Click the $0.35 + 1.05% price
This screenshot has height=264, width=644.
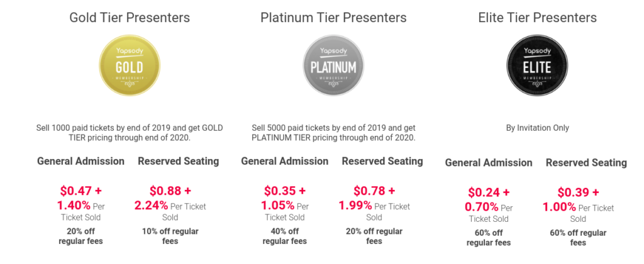coord(284,197)
